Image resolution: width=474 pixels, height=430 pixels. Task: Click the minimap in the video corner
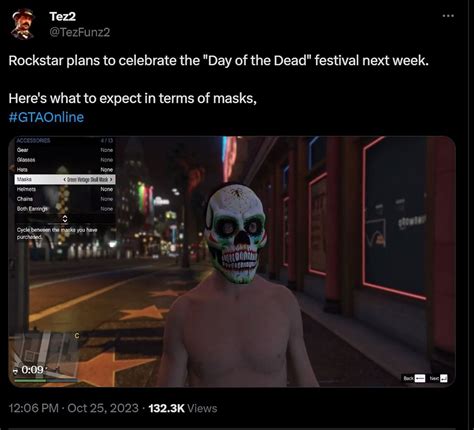pos(44,354)
